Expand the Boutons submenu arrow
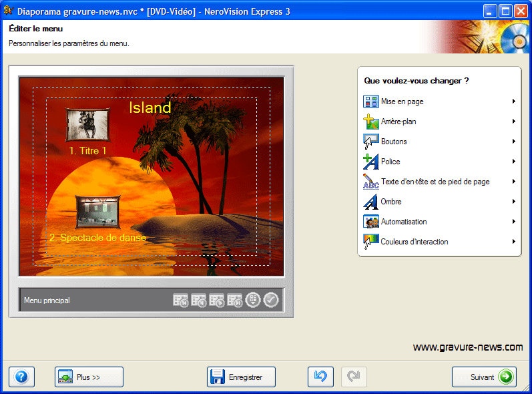The width and height of the screenshot is (532, 394). [514, 141]
